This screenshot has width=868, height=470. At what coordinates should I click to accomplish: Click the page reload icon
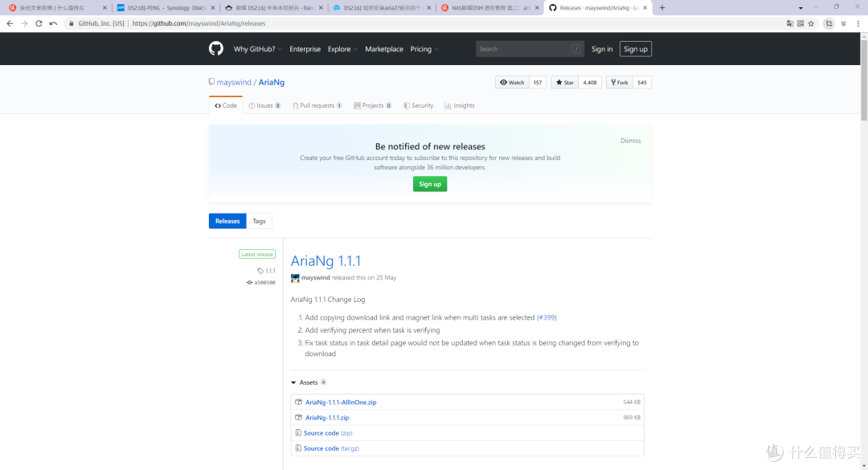(x=38, y=23)
